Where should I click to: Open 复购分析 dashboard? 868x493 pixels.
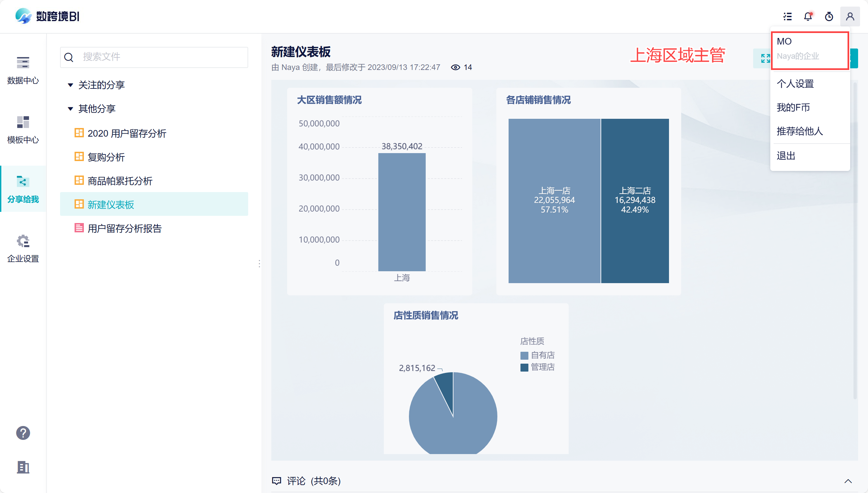(106, 157)
